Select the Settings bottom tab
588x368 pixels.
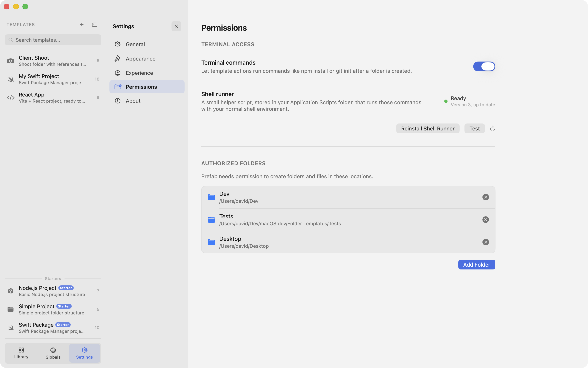(x=85, y=353)
